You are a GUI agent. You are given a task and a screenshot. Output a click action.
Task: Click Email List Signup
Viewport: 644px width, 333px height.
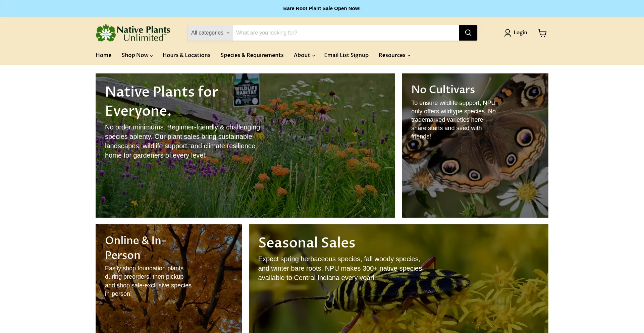click(x=346, y=55)
